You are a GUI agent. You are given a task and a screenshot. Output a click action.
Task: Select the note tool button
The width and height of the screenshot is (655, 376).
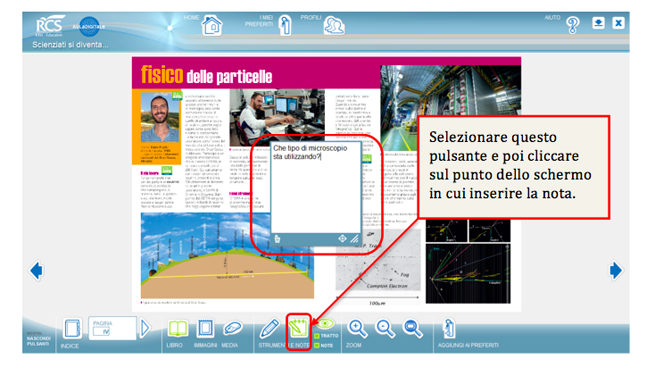pos(298,328)
